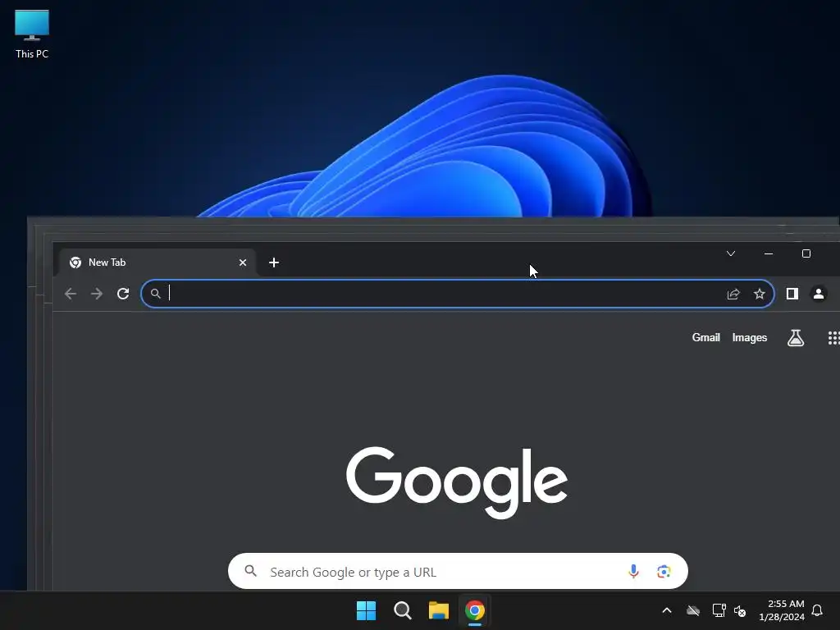Open clock showing 2:55 AM
Screen dimensions: 840x630
(x=782, y=610)
